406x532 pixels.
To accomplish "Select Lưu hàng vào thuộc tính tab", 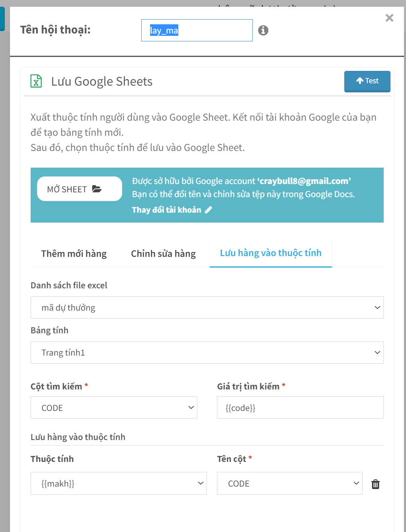I will click(271, 253).
